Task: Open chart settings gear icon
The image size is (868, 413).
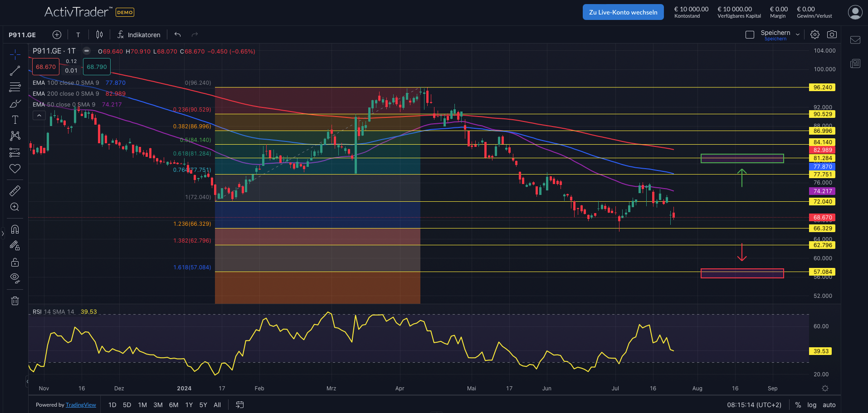Action: (x=815, y=34)
